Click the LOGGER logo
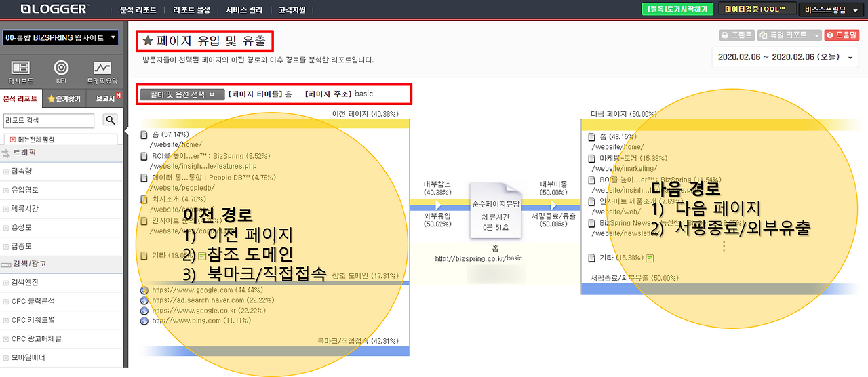This screenshot has height=377, width=868. 54,9
